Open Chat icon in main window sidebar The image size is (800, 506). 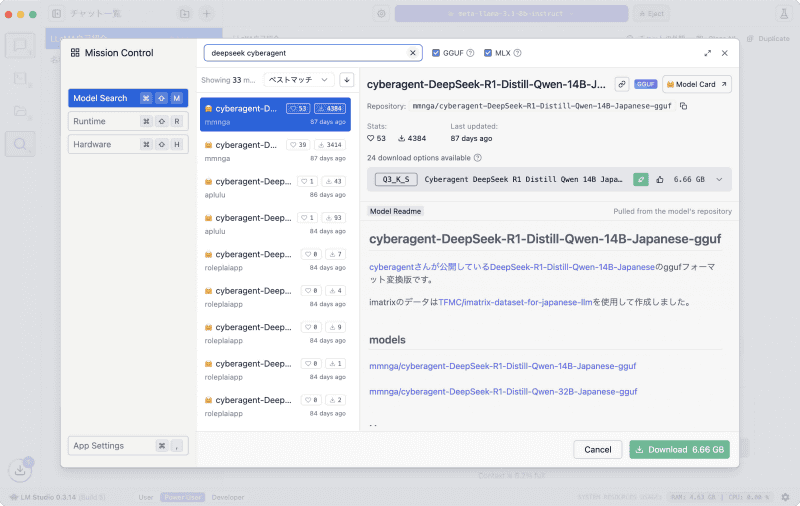tap(20, 46)
